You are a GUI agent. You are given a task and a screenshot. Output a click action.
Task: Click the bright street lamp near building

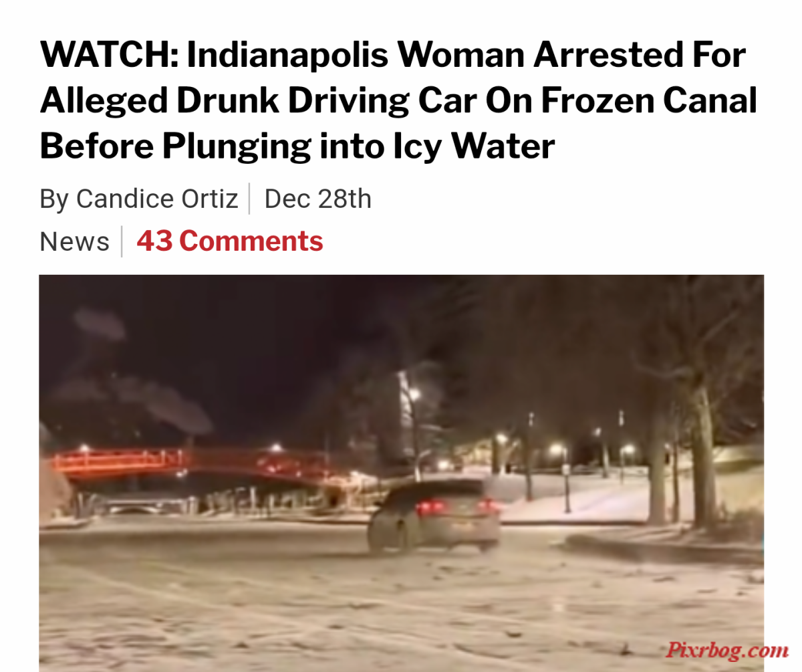click(x=414, y=395)
